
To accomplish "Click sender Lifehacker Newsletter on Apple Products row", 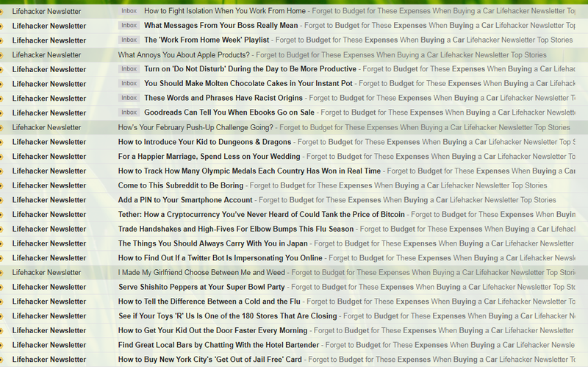I will pyautogui.click(x=46, y=54).
